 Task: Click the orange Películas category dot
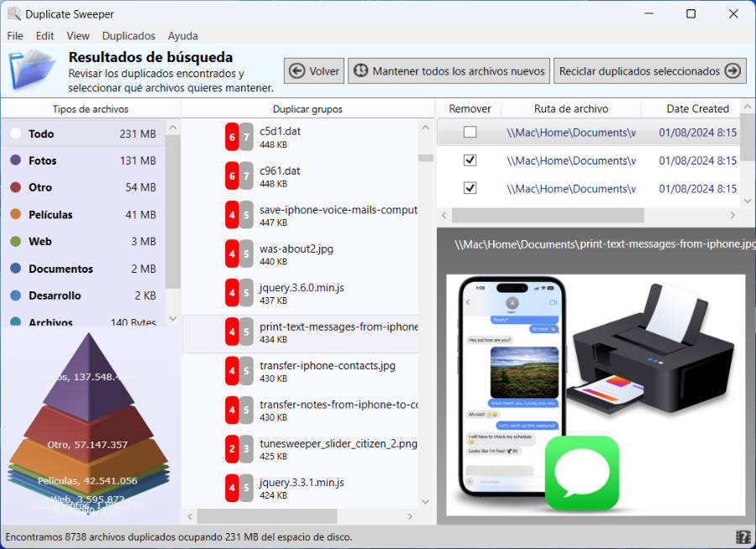pos(15,215)
